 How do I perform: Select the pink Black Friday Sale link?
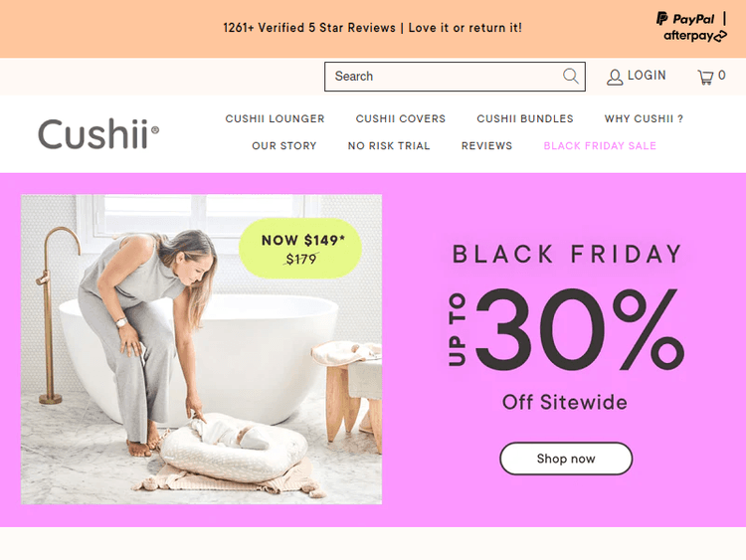(600, 145)
